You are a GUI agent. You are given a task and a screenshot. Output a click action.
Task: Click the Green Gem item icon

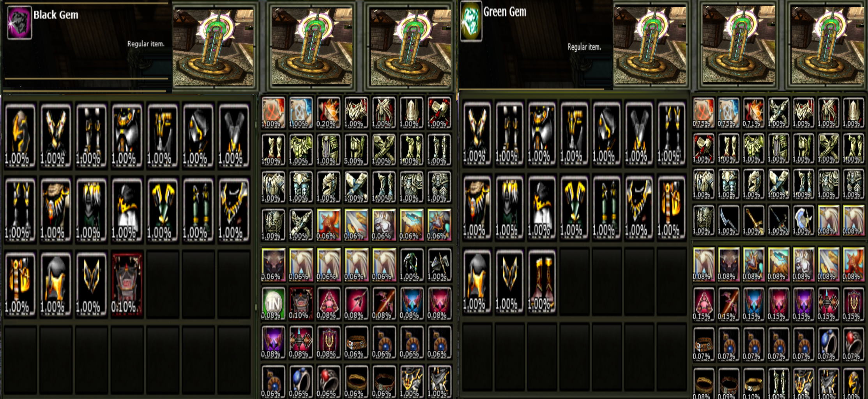pyautogui.click(x=471, y=21)
